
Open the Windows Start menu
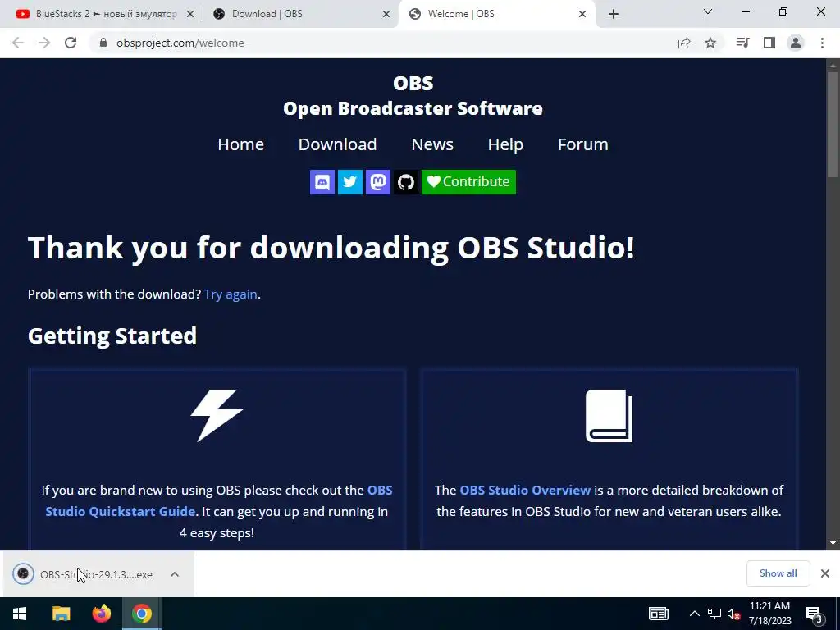click(20, 614)
